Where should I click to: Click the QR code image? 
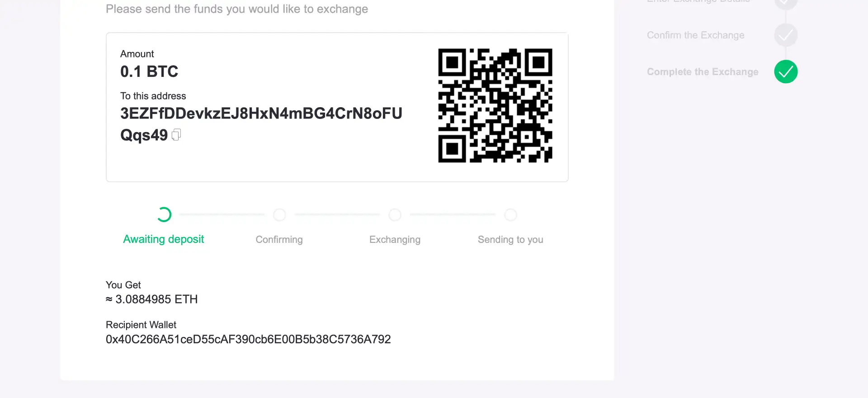tap(495, 105)
